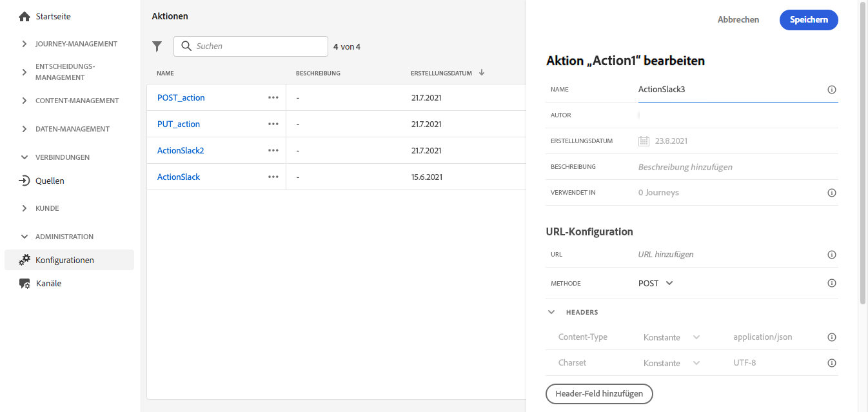Open the Methode POST dropdown
The image size is (868, 412).
point(656,283)
